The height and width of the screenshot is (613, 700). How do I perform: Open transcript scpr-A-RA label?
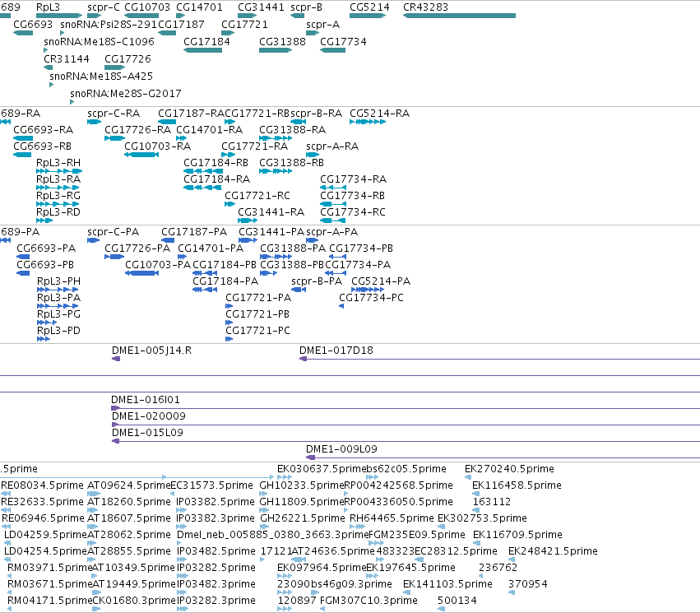coord(332,146)
